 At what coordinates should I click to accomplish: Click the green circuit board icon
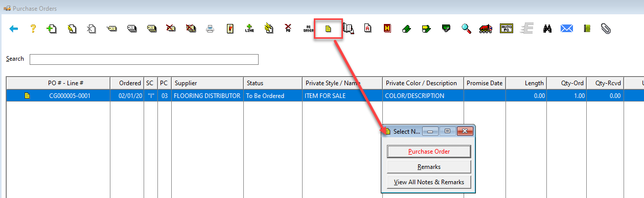pyautogui.click(x=446, y=29)
